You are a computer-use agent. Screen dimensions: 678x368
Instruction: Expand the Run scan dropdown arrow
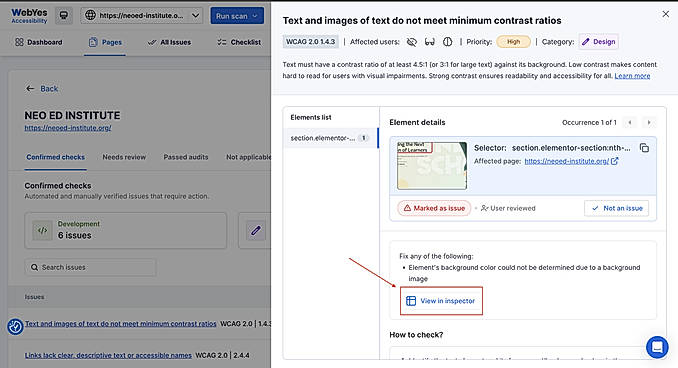255,16
